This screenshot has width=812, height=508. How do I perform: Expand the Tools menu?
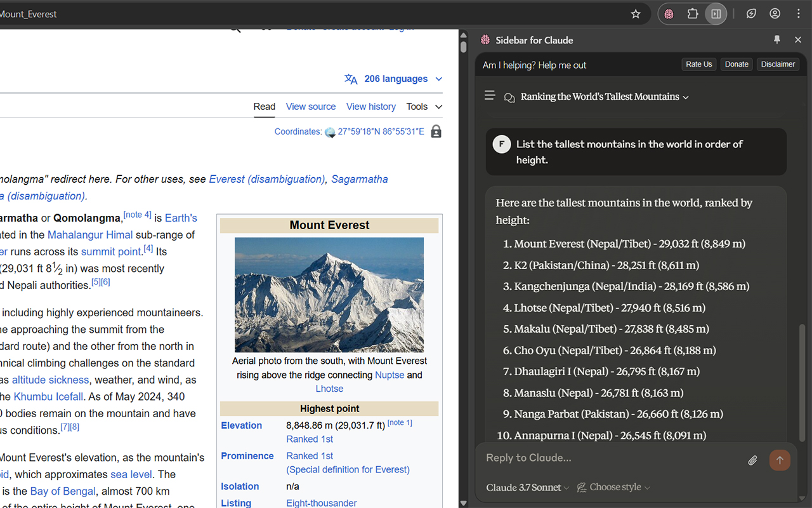pyautogui.click(x=424, y=107)
